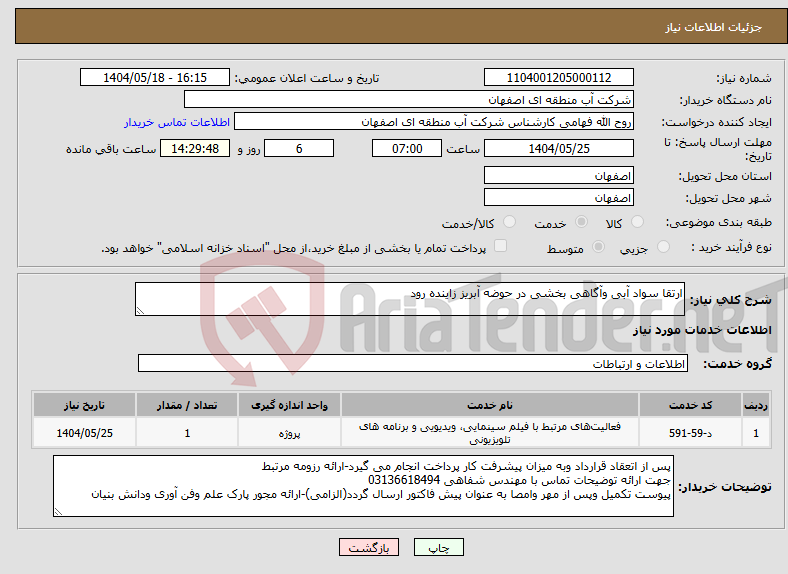The width and height of the screenshot is (788, 574).
Task: Click the جزئیات اطلاعات نیاز page header
Action: (x=714, y=27)
